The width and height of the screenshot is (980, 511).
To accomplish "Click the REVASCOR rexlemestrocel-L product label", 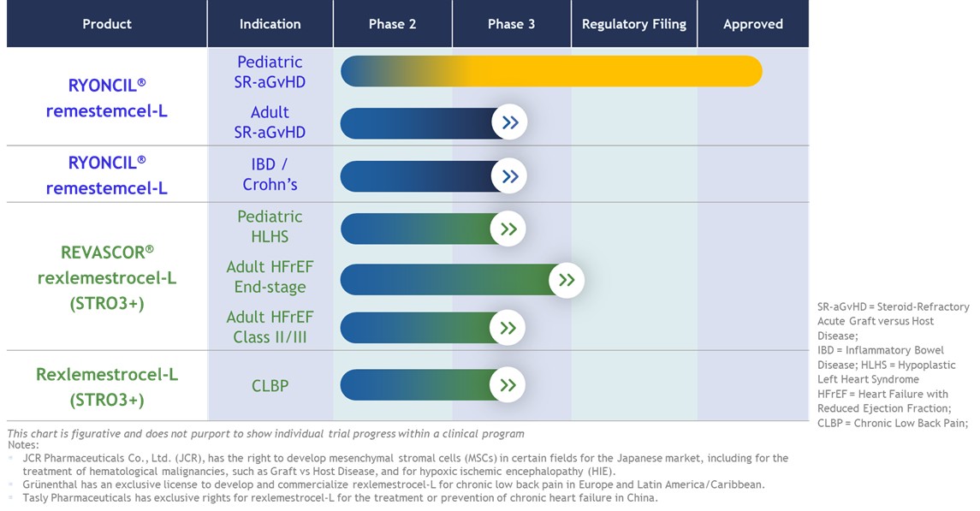I will (107, 277).
